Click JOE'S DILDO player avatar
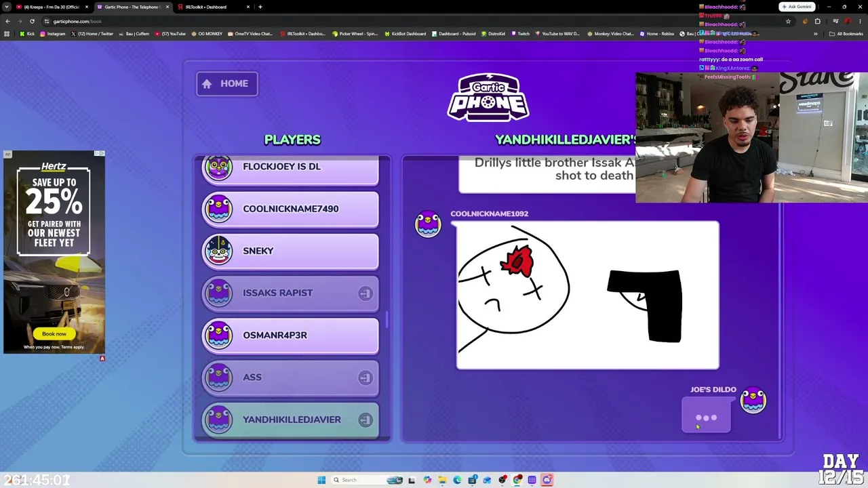 pos(753,400)
